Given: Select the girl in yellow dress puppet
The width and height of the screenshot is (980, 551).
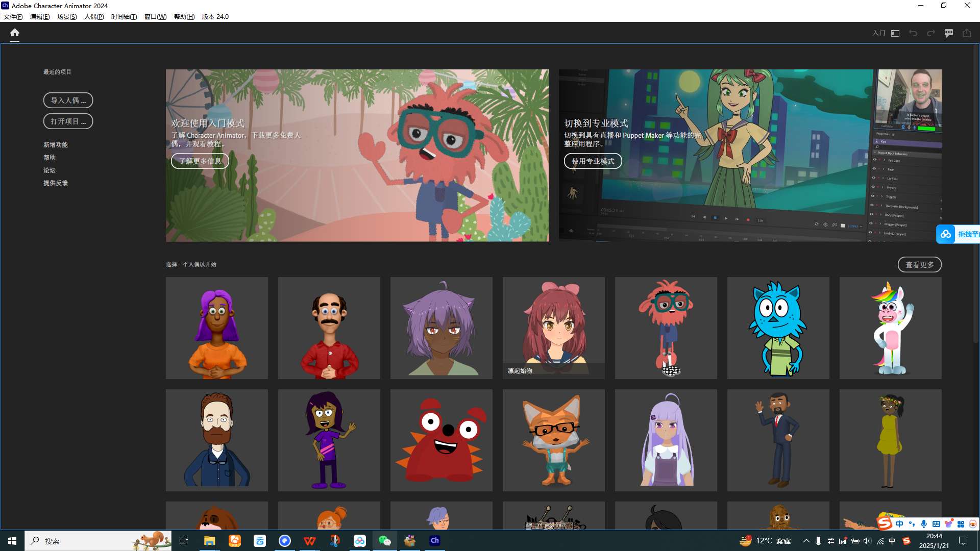Looking at the screenshot, I should [x=891, y=440].
